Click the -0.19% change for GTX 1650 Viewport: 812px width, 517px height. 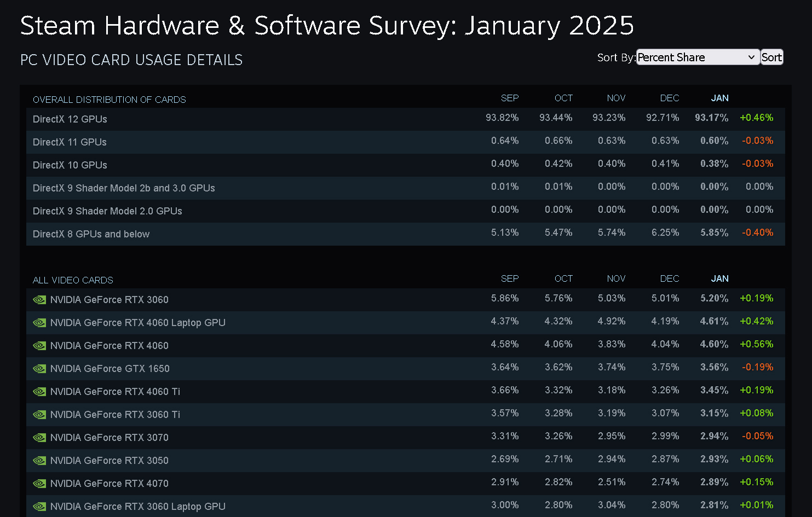(x=758, y=367)
